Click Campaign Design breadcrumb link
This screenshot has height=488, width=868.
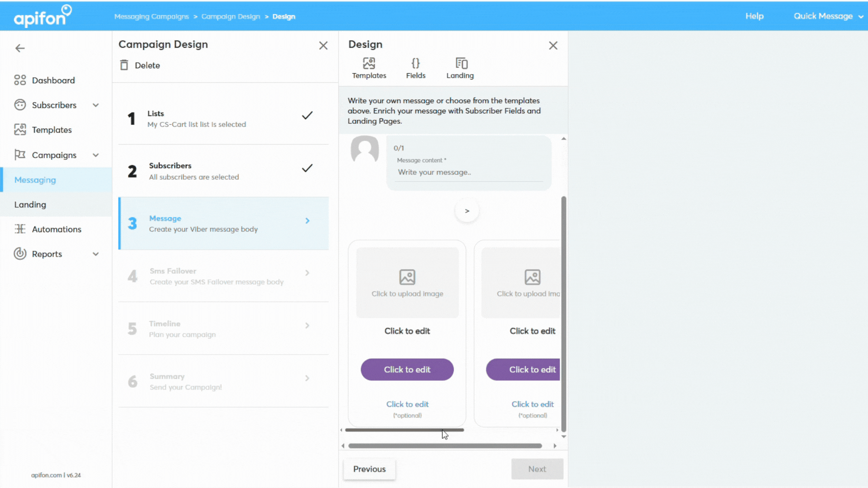tap(231, 17)
